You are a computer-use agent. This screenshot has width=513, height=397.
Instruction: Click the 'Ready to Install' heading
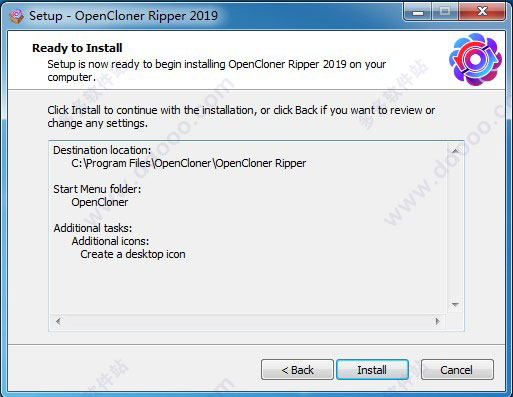point(77,48)
